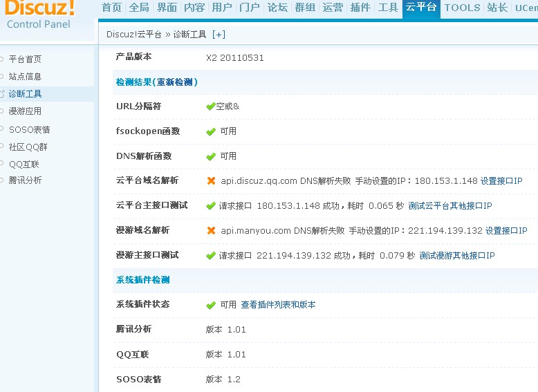
Task: Open the 插件 top menu
Action: point(360,7)
